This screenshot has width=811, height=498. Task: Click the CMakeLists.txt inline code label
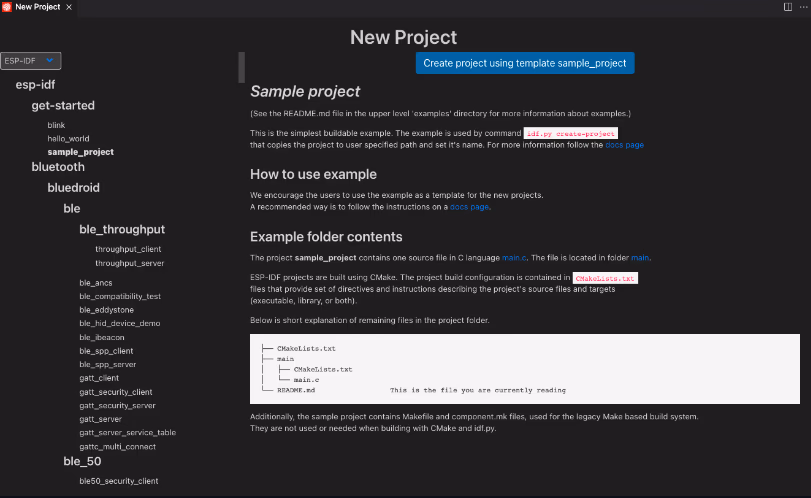pos(605,278)
